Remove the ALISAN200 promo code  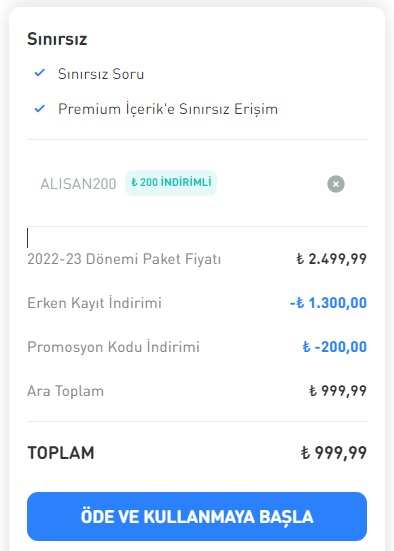pyautogui.click(x=336, y=184)
